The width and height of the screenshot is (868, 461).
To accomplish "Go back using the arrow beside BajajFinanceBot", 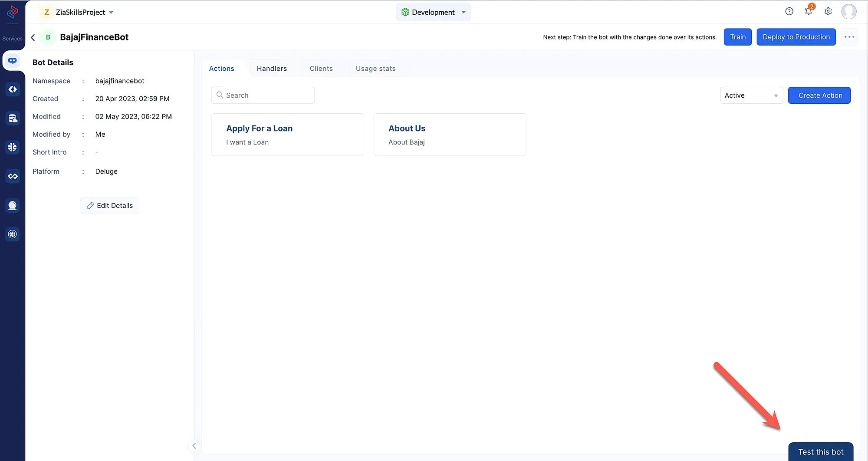I will (x=33, y=37).
